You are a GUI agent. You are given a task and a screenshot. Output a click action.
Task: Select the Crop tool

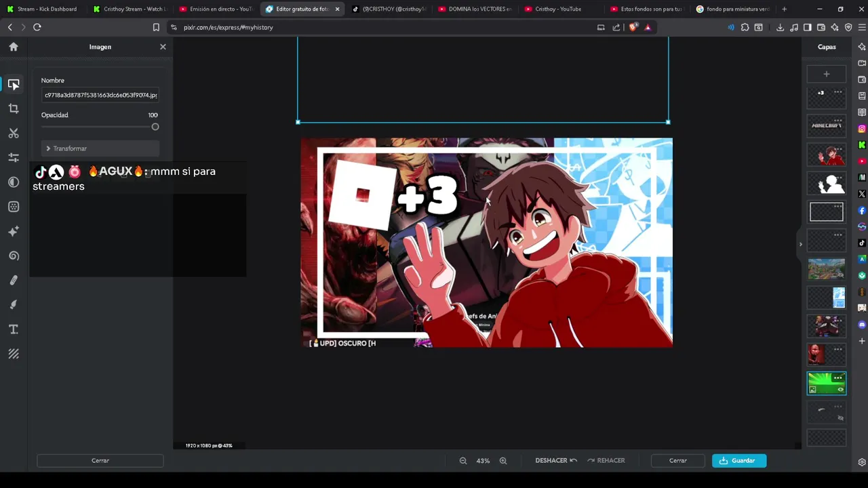tap(14, 108)
